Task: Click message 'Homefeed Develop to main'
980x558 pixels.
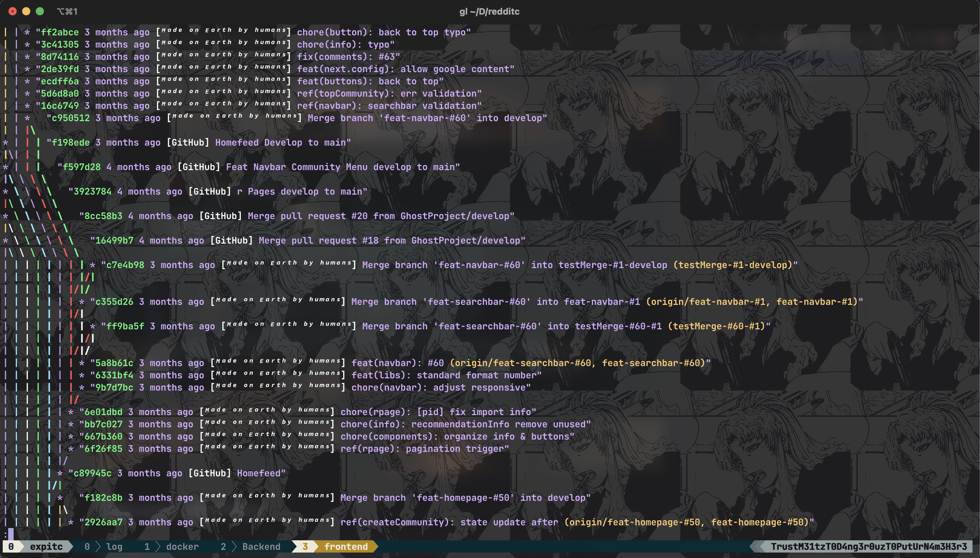Action: [280, 143]
